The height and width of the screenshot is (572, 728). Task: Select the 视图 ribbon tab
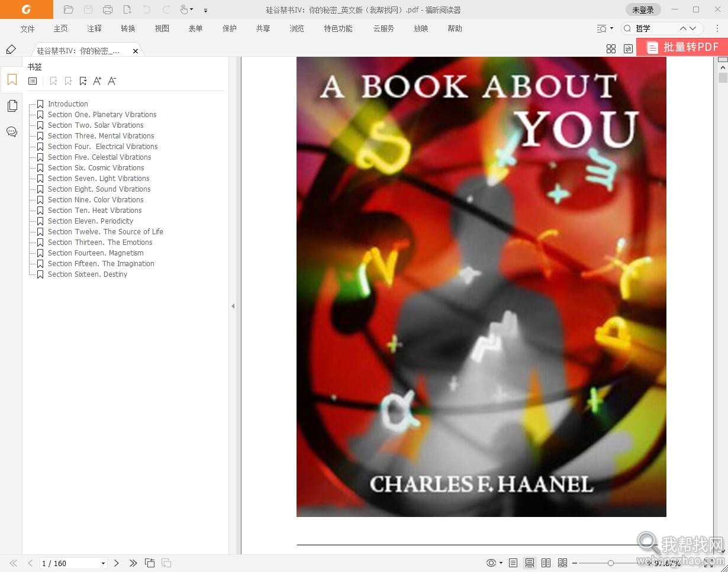(162, 28)
